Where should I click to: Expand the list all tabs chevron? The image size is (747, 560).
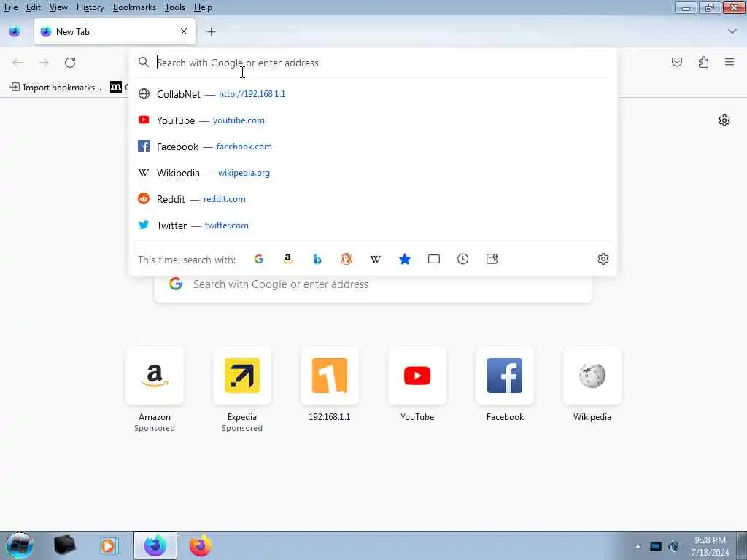(x=732, y=31)
